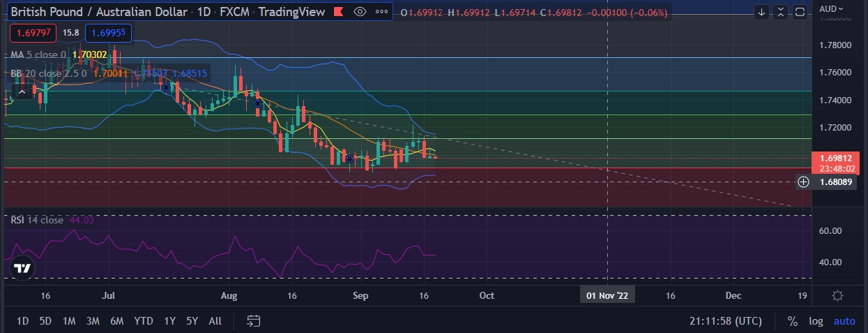
Task: Select the MA 5 close indicator legend
Action: click(x=38, y=54)
